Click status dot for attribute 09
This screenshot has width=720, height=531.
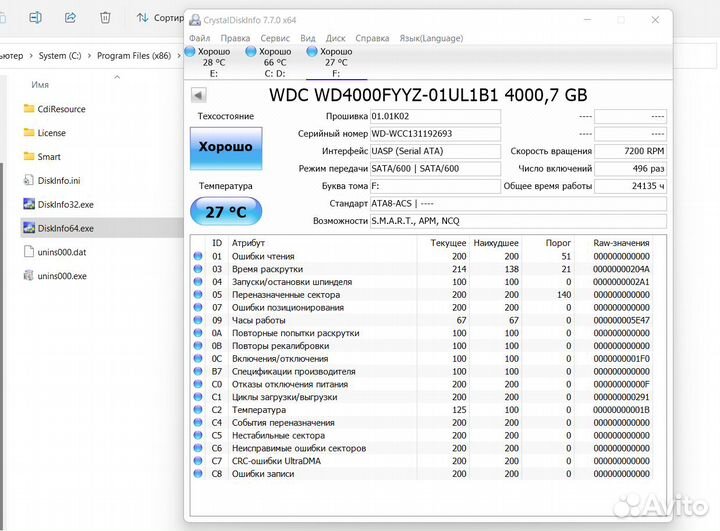coord(198,320)
